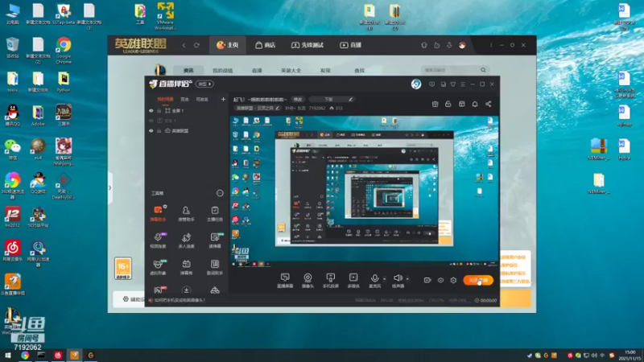
Task: Select the 我的场景 scene tab
Action: coord(166,99)
